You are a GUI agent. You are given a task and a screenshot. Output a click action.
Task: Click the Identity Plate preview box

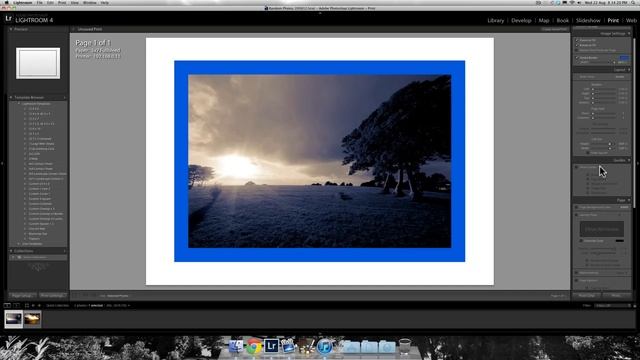coord(602,229)
